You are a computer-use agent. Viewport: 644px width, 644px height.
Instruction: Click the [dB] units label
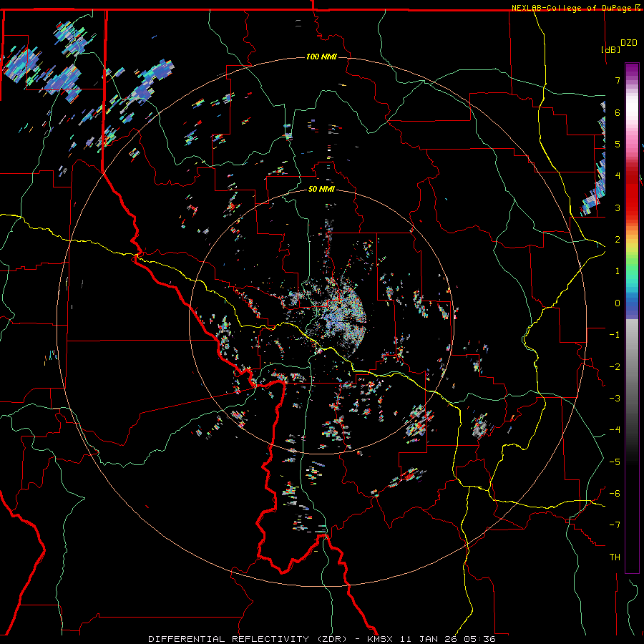coord(610,49)
